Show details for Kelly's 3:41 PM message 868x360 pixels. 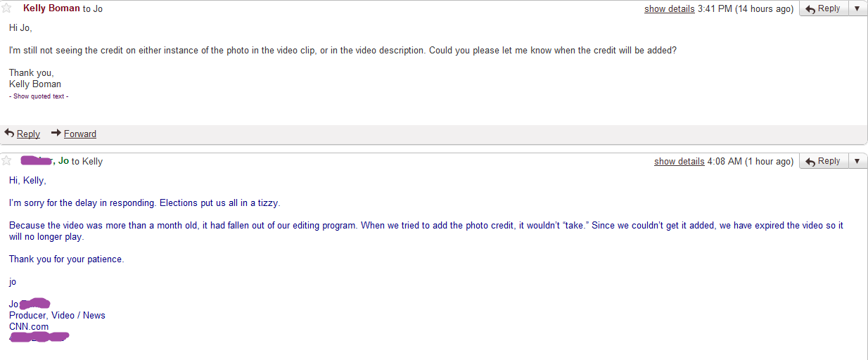pos(670,9)
